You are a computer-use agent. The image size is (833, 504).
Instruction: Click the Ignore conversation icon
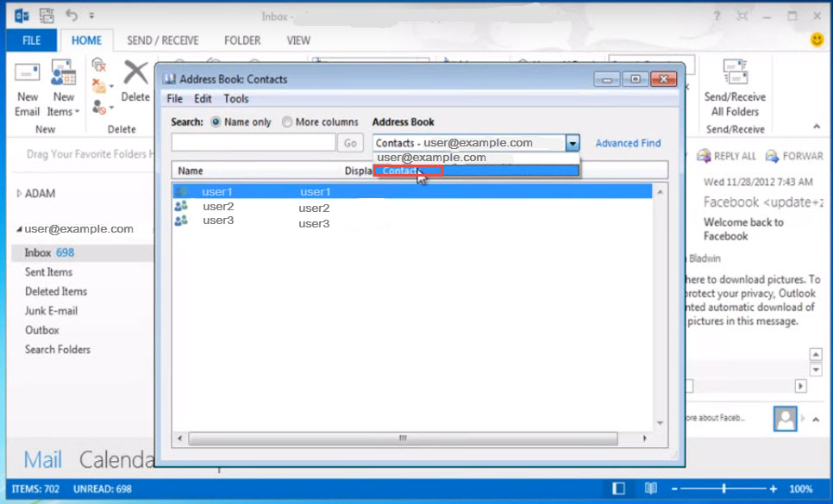tap(99, 65)
